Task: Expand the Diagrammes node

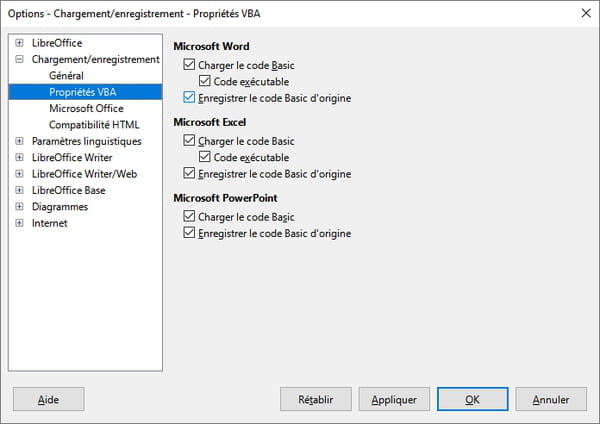Action: tap(19, 207)
